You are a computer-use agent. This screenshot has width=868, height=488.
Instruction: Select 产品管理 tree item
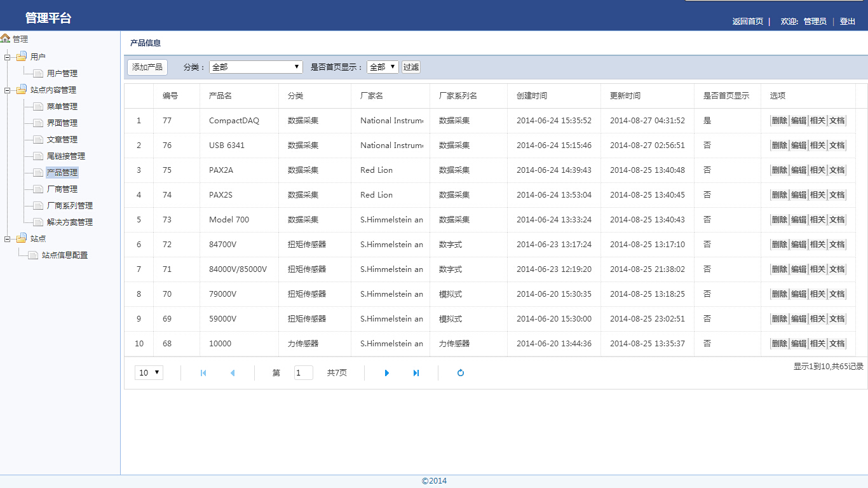(x=62, y=173)
